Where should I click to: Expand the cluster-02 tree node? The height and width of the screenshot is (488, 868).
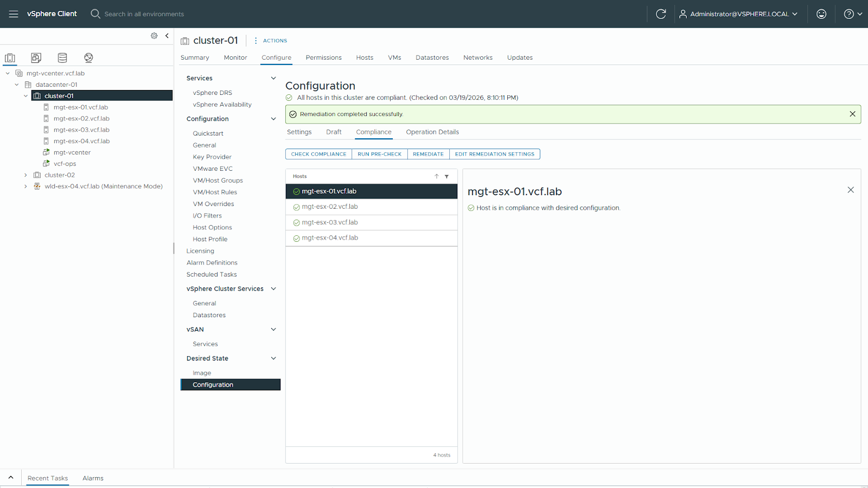[x=25, y=175]
